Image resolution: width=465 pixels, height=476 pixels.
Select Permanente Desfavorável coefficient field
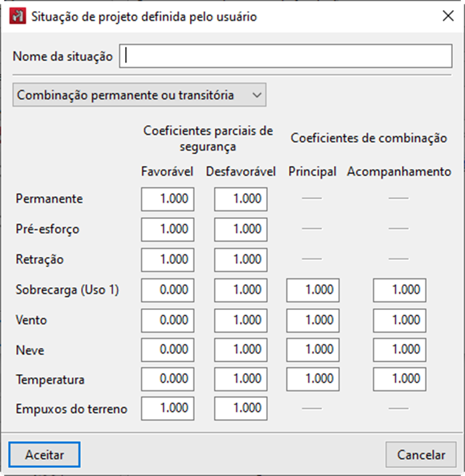[241, 199]
